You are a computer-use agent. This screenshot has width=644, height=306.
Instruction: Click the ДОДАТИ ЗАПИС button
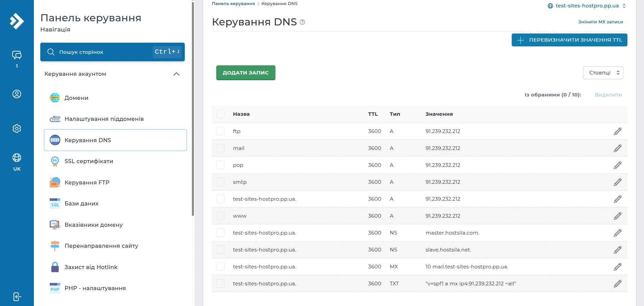(x=246, y=73)
